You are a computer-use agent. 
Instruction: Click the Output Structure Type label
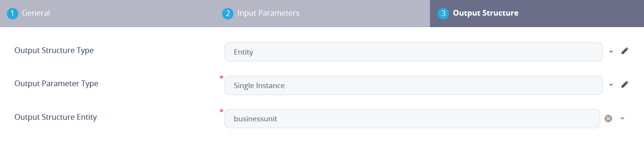(x=54, y=50)
